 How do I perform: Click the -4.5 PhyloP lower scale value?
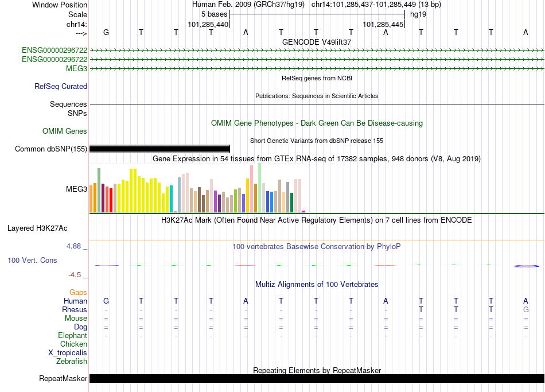pyautogui.click(x=75, y=275)
